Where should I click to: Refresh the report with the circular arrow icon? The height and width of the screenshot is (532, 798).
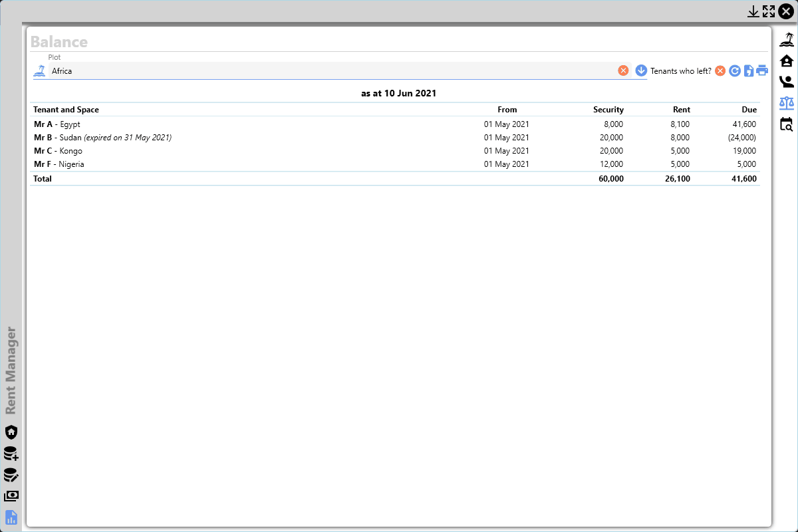[x=734, y=70]
